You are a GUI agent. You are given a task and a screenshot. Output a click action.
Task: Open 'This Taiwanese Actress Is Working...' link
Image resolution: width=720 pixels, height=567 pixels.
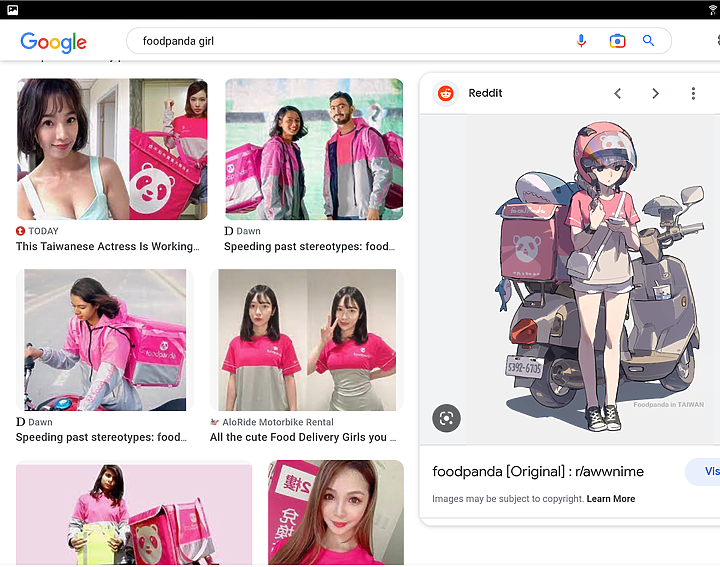click(x=108, y=247)
